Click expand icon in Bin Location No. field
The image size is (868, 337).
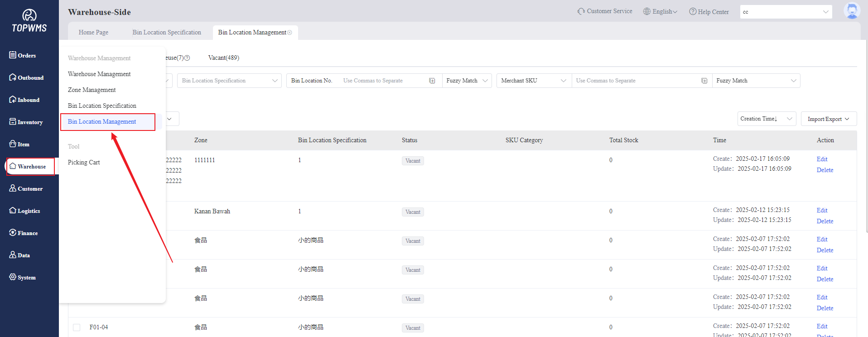tap(432, 81)
